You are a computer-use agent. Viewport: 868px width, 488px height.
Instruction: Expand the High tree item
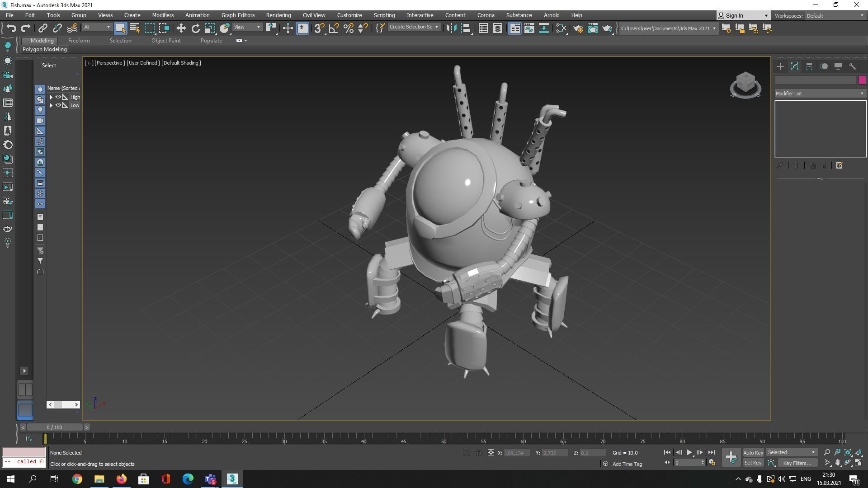coord(51,97)
